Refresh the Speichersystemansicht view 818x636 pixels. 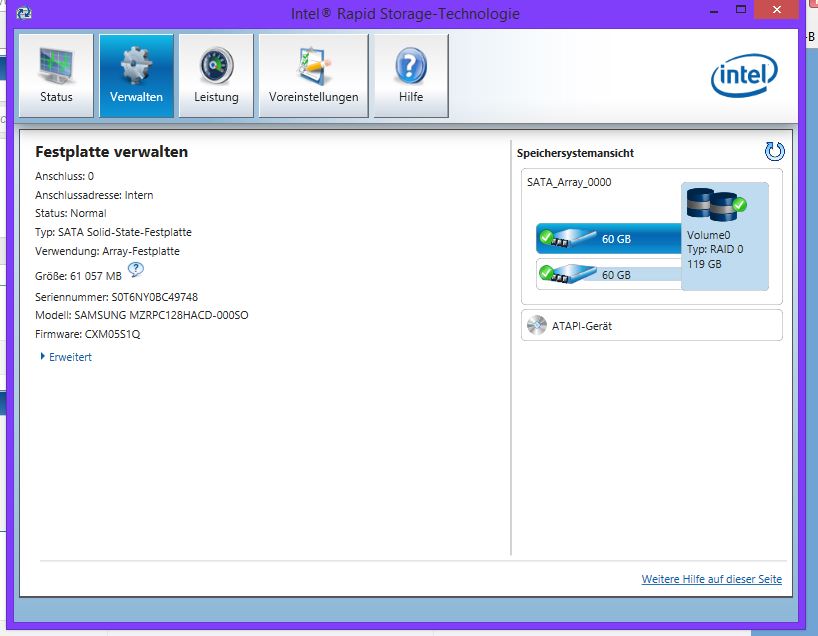tap(774, 151)
